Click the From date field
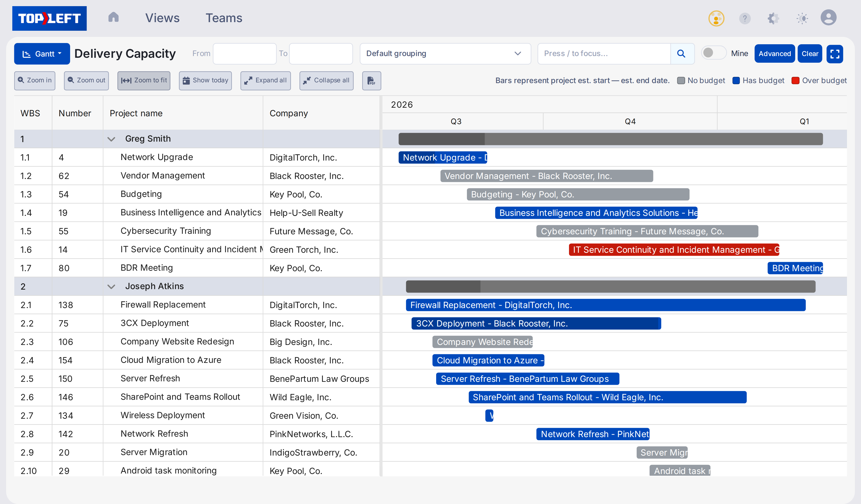This screenshot has height=504, width=861. pos(245,54)
